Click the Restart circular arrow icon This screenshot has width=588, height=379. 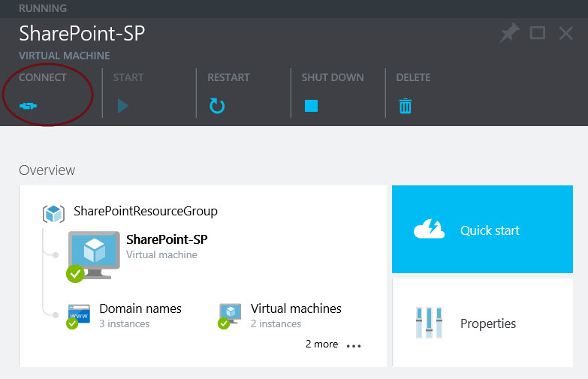point(217,106)
